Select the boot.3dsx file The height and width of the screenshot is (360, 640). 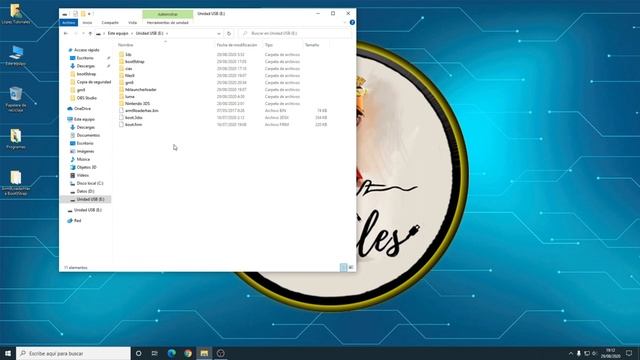tap(133, 117)
